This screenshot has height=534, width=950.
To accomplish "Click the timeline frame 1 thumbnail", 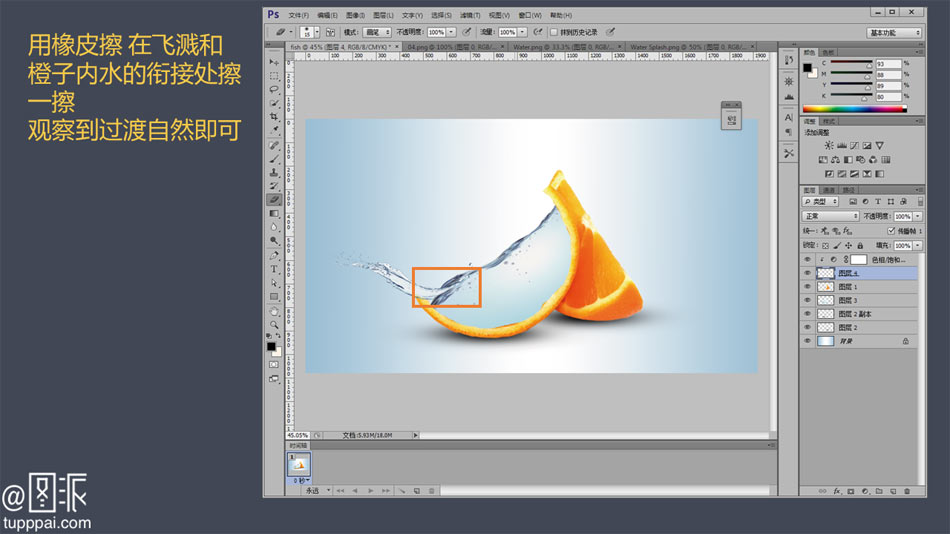I will click(299, 464).
